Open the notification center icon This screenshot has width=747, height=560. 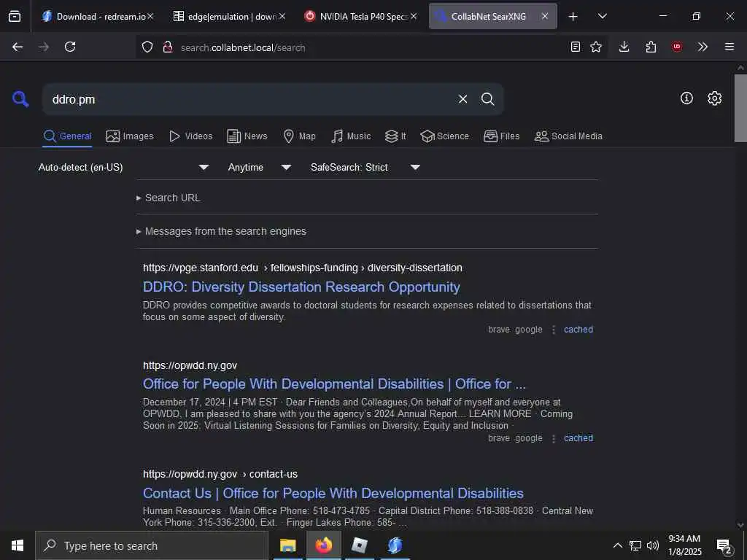pos(724,545)
